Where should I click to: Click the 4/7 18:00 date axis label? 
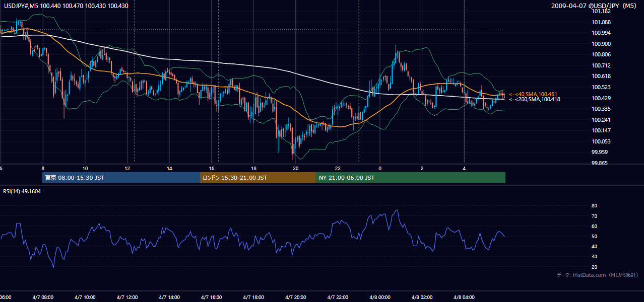tap(253, 297)
